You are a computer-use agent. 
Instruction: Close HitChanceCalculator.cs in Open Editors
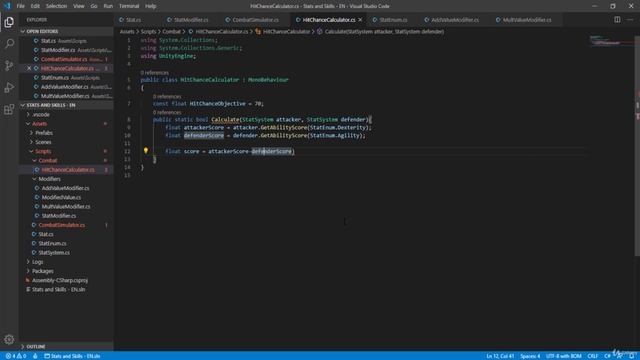[29, 68]
